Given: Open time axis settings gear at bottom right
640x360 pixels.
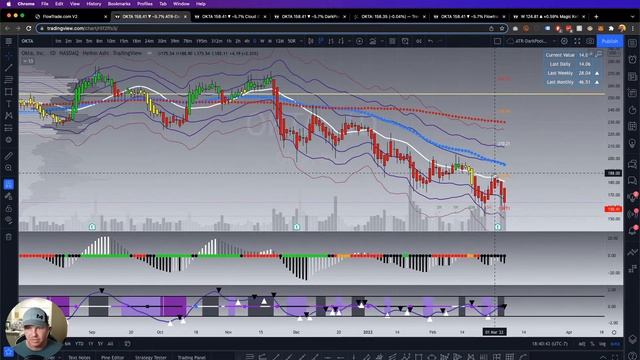Looking at the screenshot, I should coord(613,332).
